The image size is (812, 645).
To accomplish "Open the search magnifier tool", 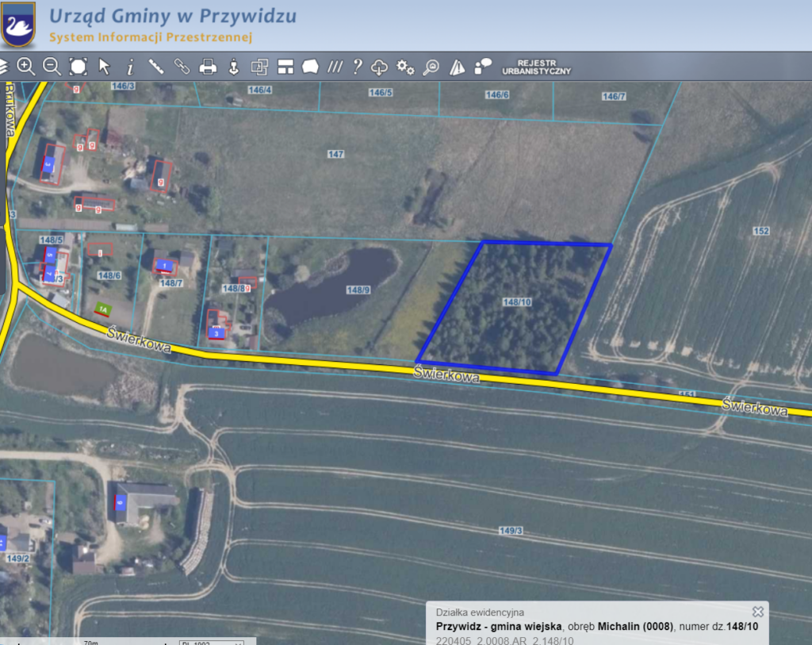I will 431,67.
